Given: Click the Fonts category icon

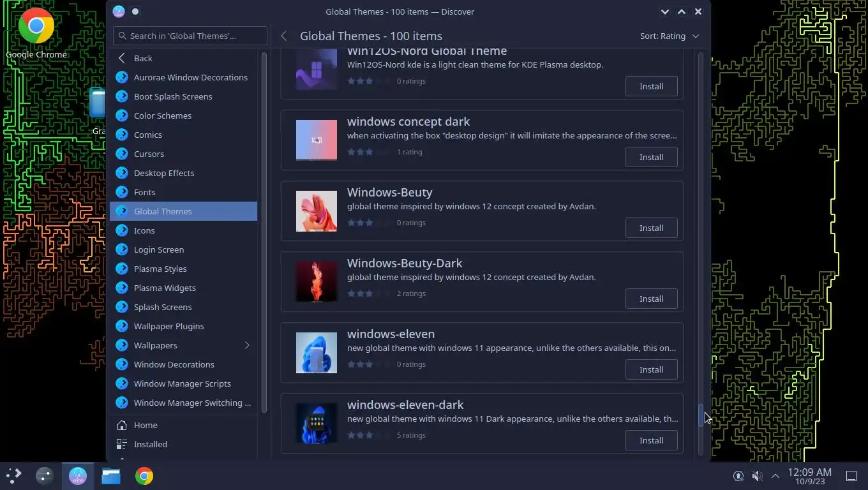Looking at the screenshot, I should point(122,192).
